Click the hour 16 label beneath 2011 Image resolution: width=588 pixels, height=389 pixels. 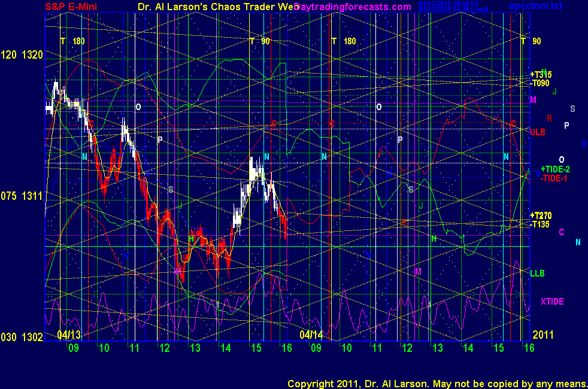coord(529,348)
